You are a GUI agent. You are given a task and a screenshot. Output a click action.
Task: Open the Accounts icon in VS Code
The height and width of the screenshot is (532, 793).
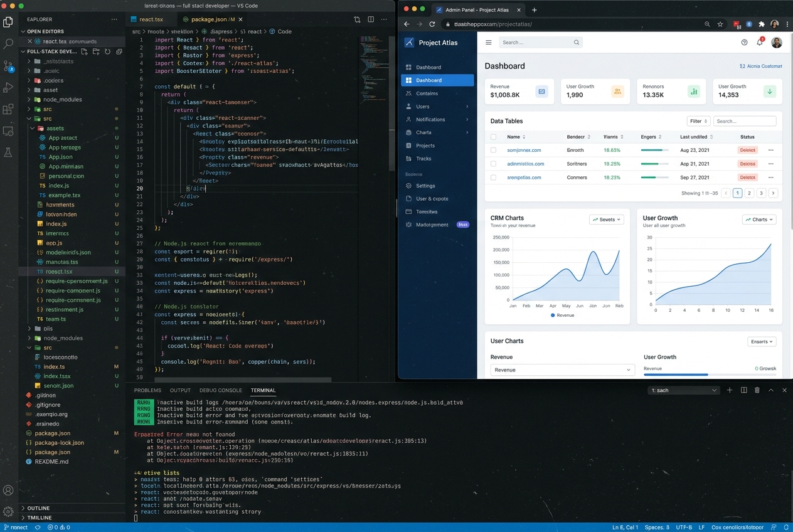pyautogui.click(x=8, y=491)
